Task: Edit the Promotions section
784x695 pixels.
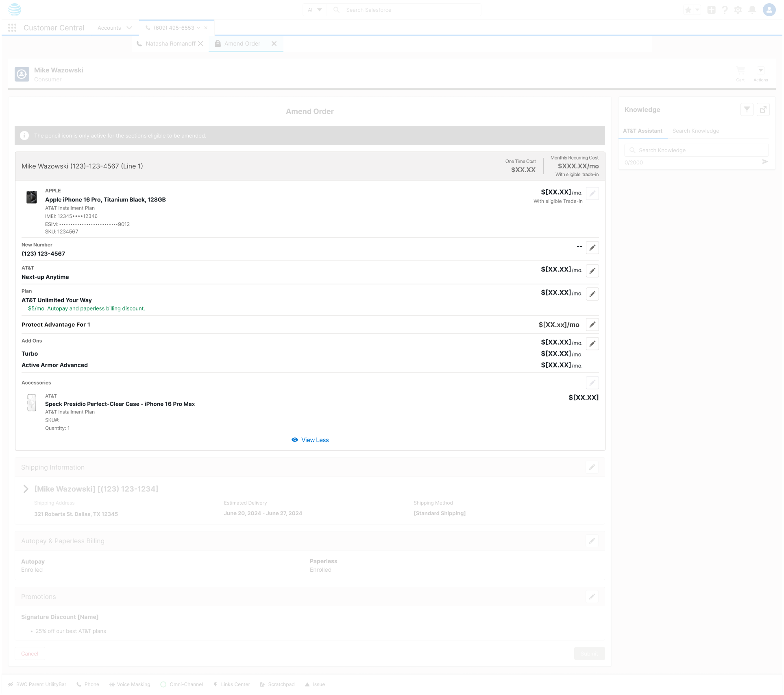Action: coord(592,597)
